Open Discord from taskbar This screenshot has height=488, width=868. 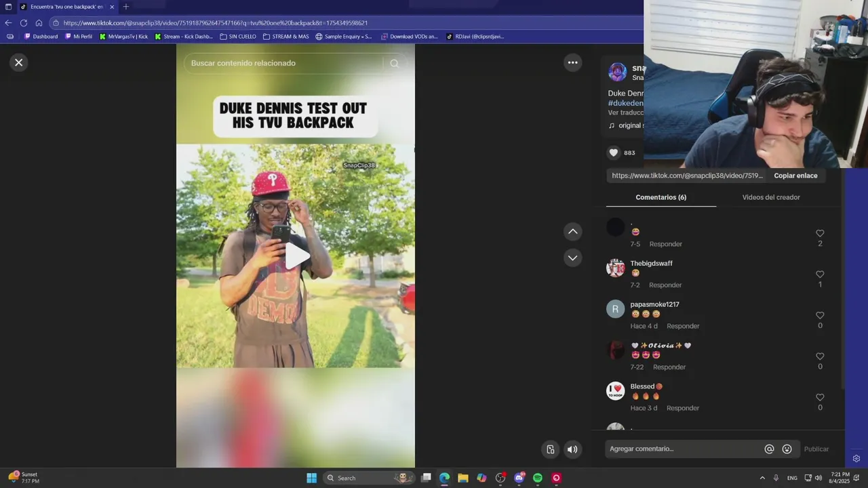519,478
